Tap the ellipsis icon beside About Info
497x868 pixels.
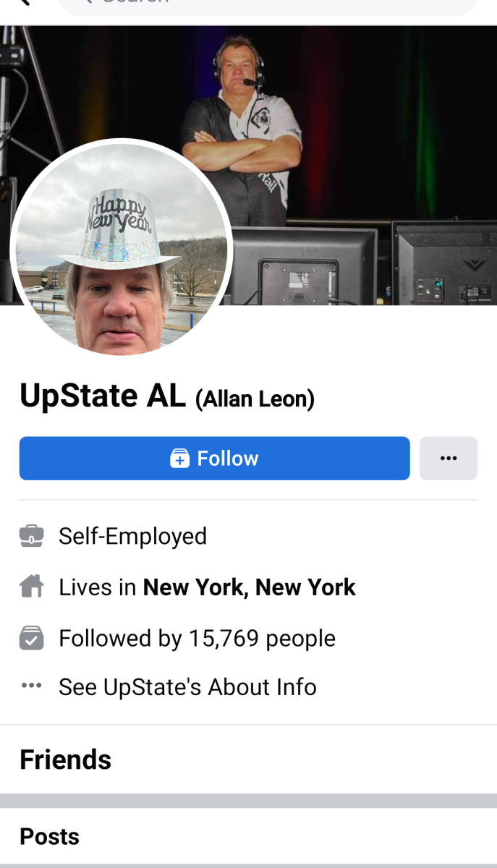31,686
